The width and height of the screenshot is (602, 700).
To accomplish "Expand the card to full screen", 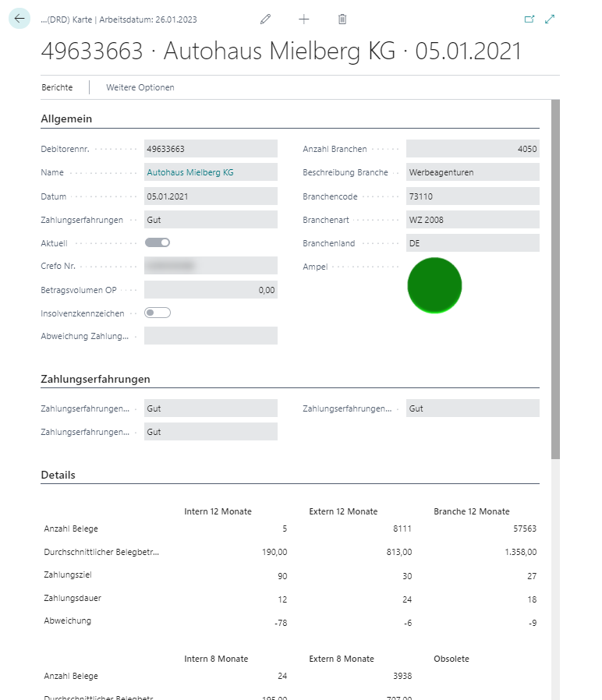I will pyautogui.click(x=550, y=19).
